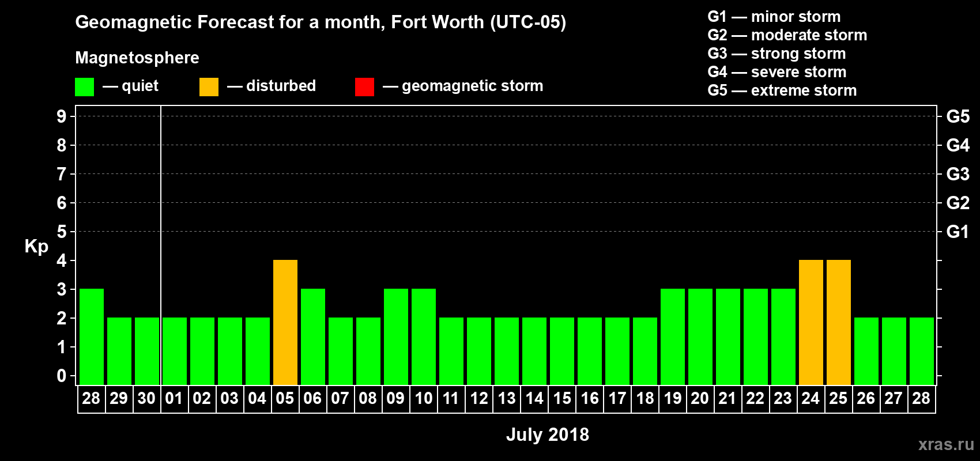980x461 pixels.
Task: Click date label 21 on the axis
Action: (x=728, y=399)
